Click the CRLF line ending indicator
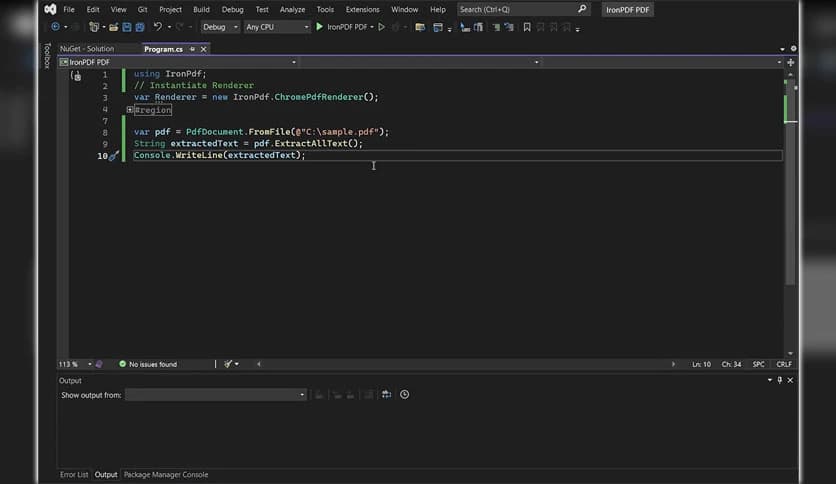This screenshot has height=484, width=836. pos(783,364)
